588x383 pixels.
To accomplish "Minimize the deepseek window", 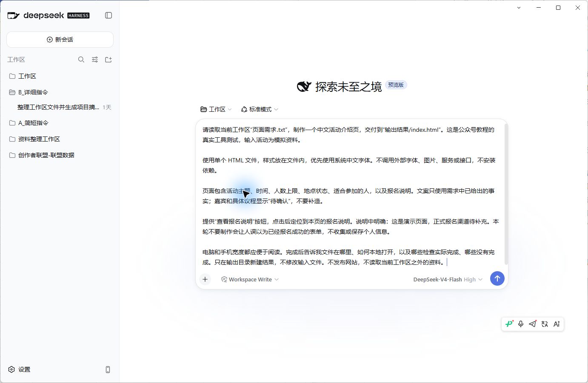I will pyautogui.click(x=539, y=8).
